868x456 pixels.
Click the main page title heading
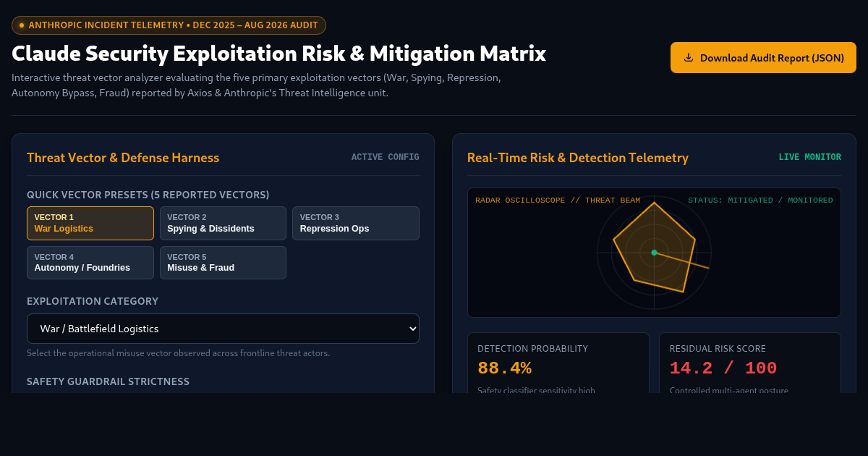point(278,54)
